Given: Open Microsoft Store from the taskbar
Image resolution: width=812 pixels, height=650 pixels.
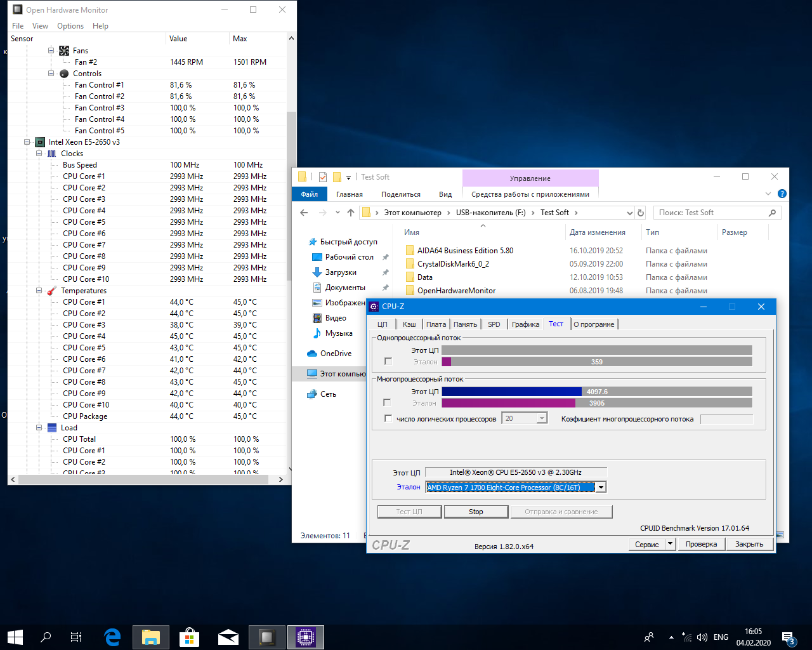Looking at the screenshot, I should pyautogui.click(x=189, y=637).
